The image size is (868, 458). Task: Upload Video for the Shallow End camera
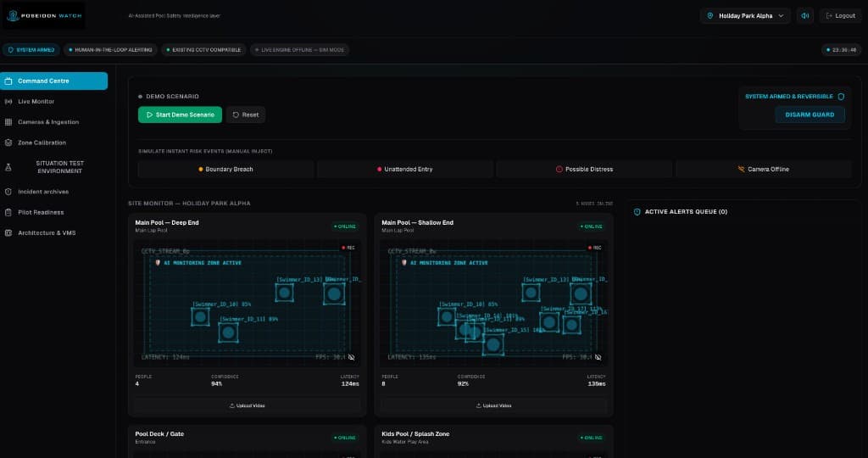point(494,405)
